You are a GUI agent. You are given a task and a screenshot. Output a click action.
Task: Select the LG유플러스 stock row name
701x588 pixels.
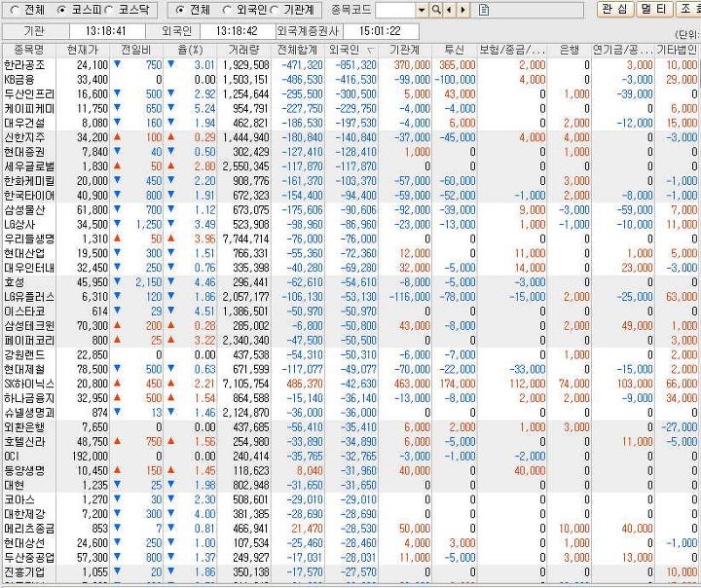click(29, 297)
